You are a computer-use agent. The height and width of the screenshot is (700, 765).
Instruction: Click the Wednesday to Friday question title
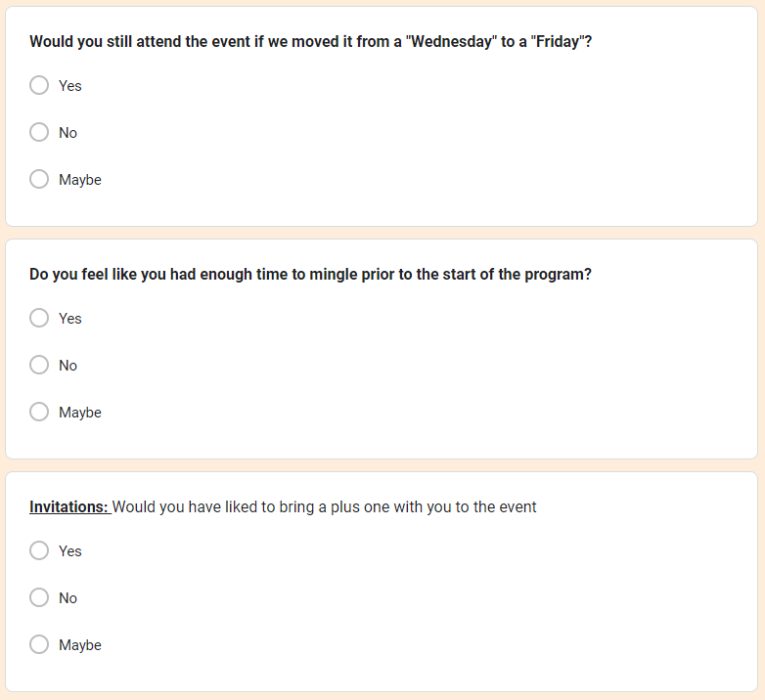tap(310, 42)
